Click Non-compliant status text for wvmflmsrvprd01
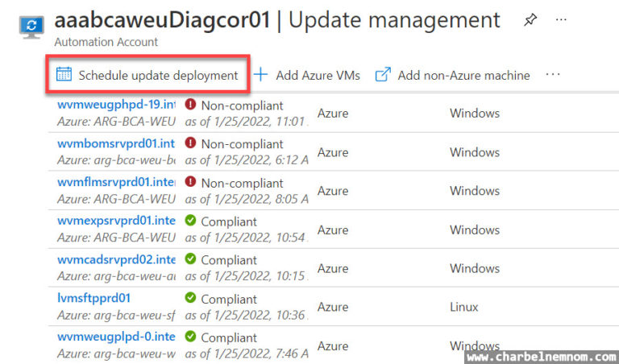Image resolution: width=619 pixels, height=364 pixels. pos(242,184)
